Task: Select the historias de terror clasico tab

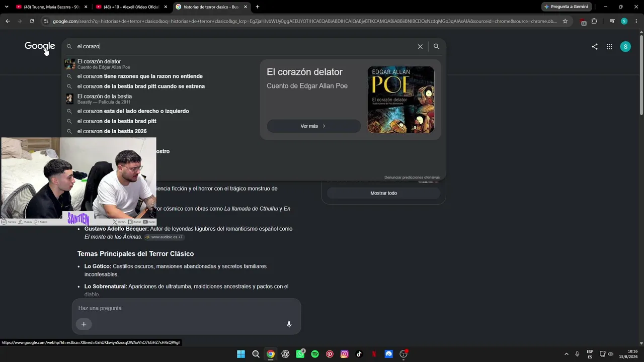Action: [x=211, y=7]
